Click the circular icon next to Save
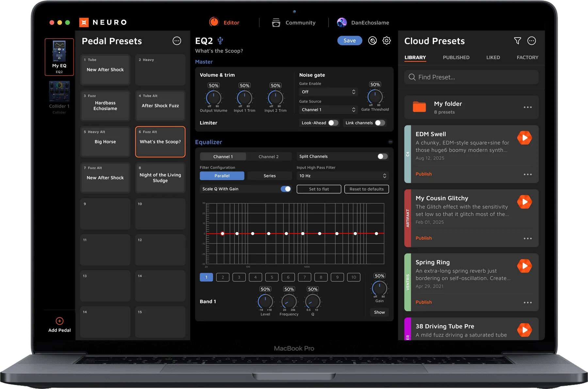This screenshot has width=588, height=389. [x=372, y=41]
